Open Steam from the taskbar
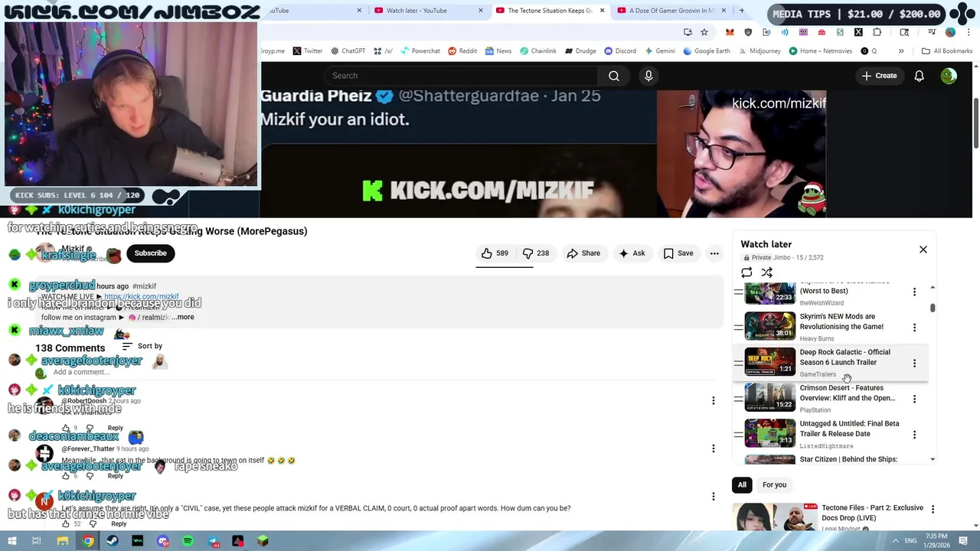 113,541
